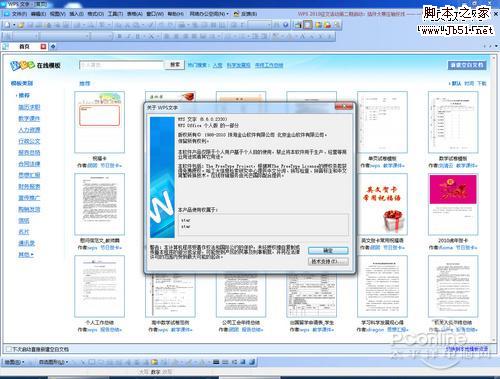This screenshot has height=379, width=500.
Task: Expand the 绘图 dropdown in bottom toolbar
Action: [x=14, y=362]
